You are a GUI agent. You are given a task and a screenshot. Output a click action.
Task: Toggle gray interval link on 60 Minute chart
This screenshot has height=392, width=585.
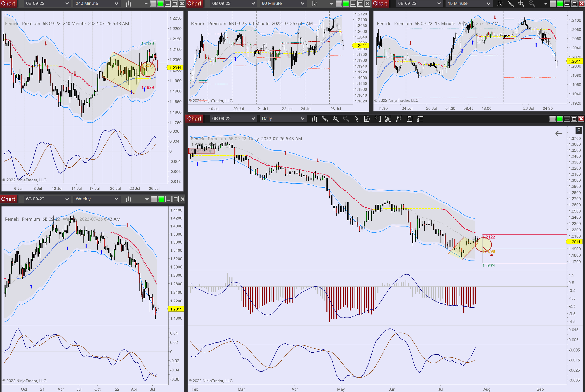(339, 4)
